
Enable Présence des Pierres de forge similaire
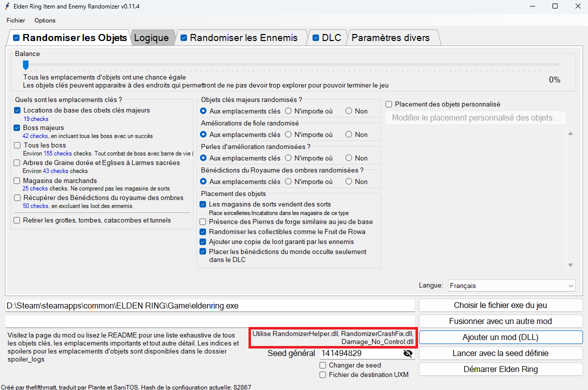(x=203, y=221)
